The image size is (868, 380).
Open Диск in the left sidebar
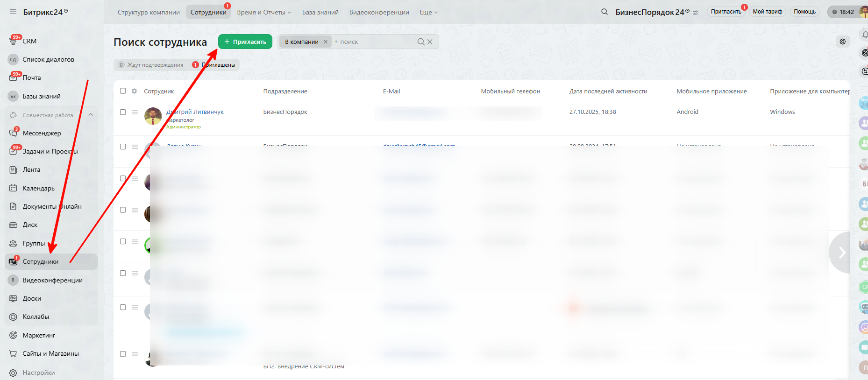tap(30, 225)
